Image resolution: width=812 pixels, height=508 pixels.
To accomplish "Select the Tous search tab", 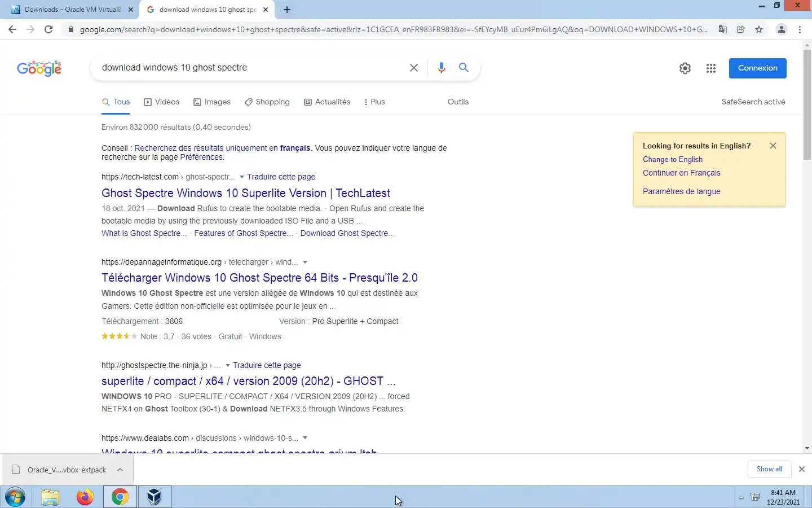I will pyautogui.click(x=116, y=102).
